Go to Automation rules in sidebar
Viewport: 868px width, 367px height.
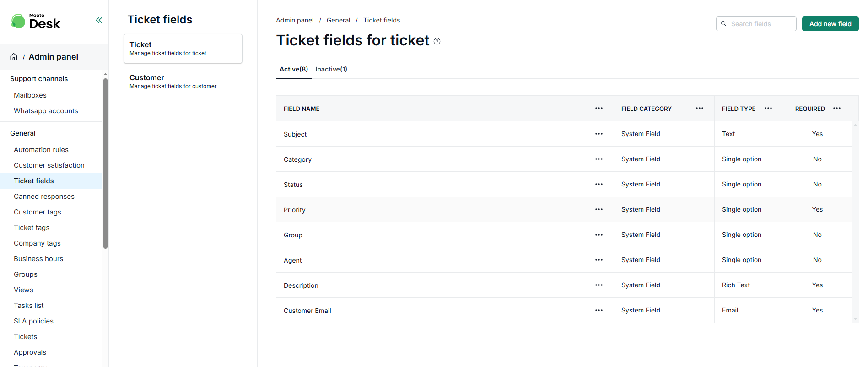tap(41, 150)
